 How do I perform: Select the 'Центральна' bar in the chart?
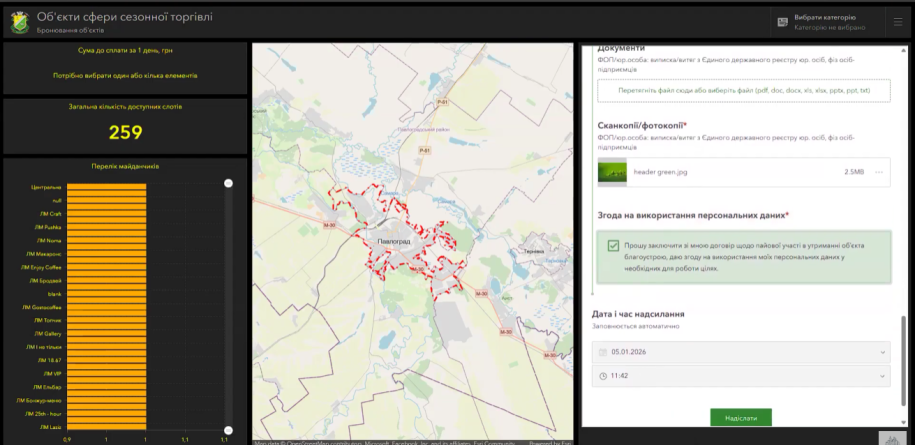(x=105, y=187)
